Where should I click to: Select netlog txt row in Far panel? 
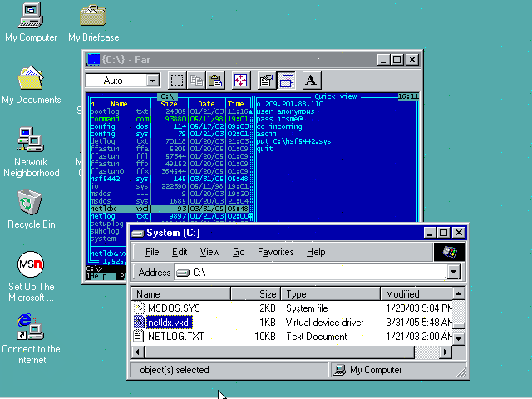170,216
